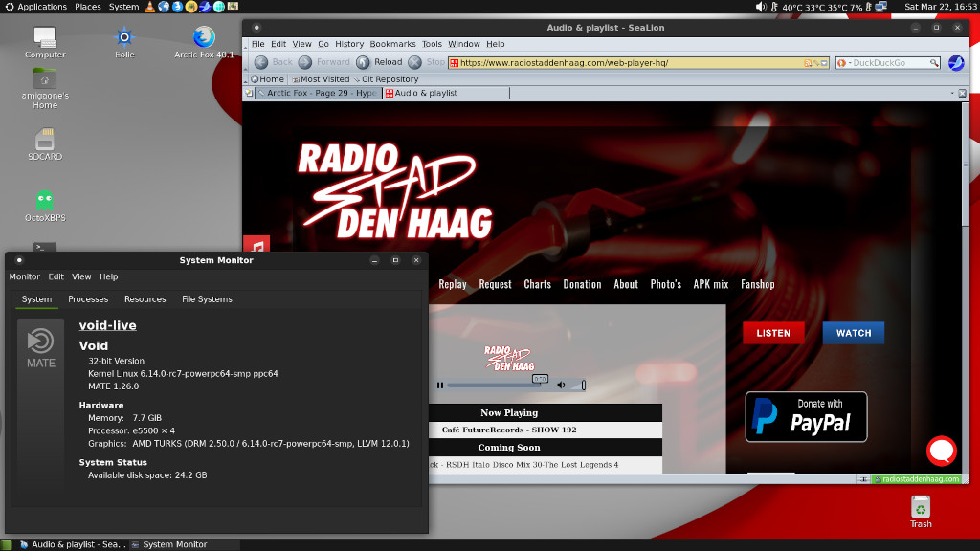Switch to the Processes tab
980x551 pixels.
[88, 299]
